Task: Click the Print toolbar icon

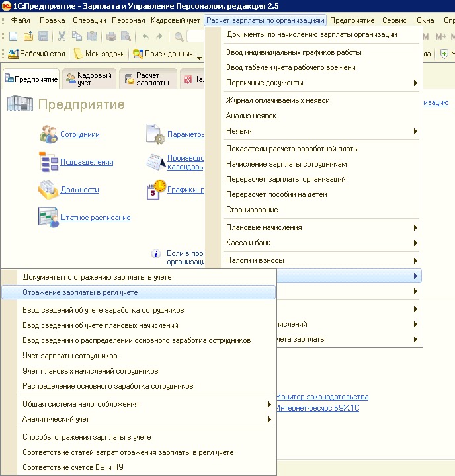Action: [111, 36]
